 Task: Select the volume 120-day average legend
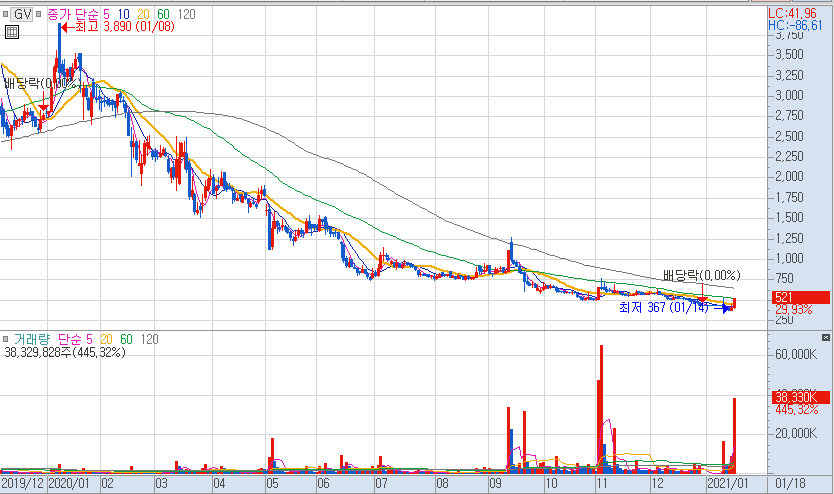(149, 339)
